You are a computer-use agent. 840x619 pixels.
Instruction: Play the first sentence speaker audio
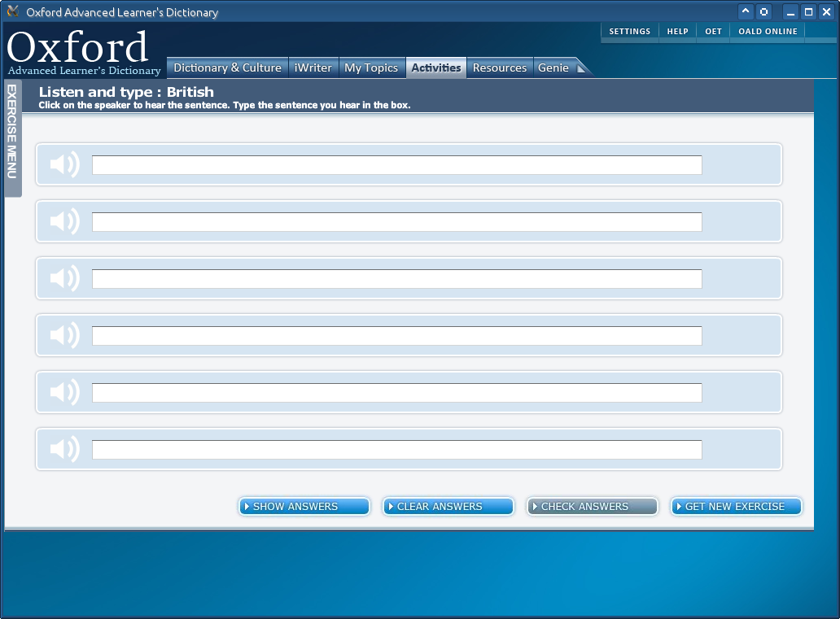[x=65, y=164]
